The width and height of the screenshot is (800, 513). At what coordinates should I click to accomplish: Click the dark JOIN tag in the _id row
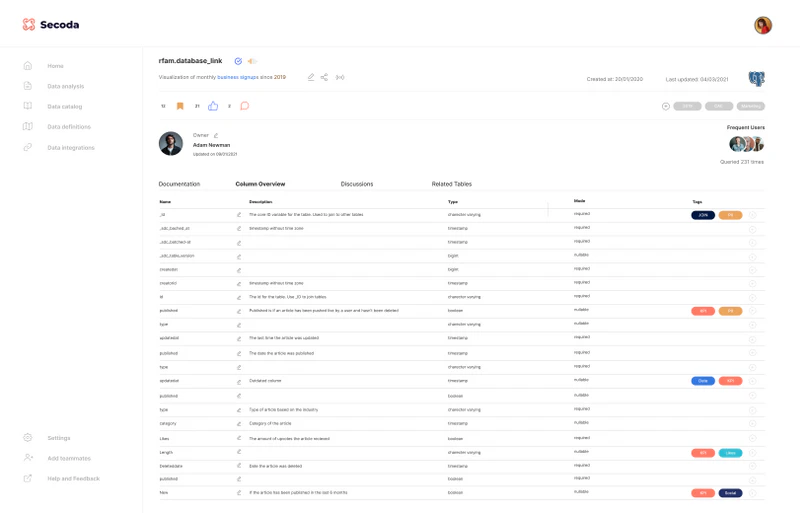click(x=703, y=215)
